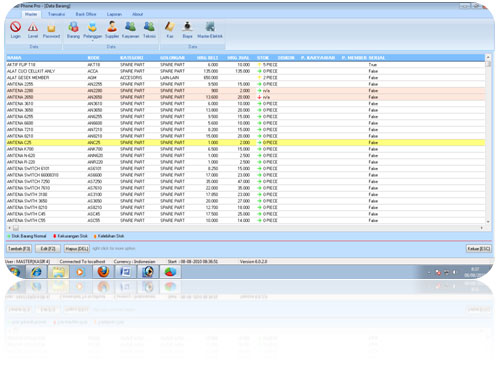Click the ACCESORIS category cell
The height and width of the screenshot is (373, 499).
[131, 78]
